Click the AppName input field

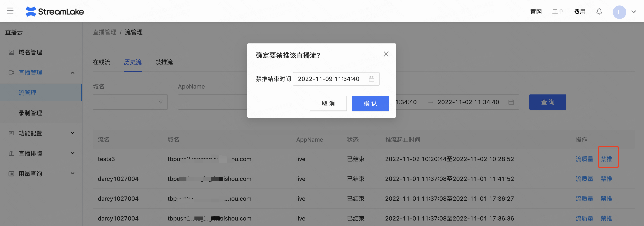(213, 102)
